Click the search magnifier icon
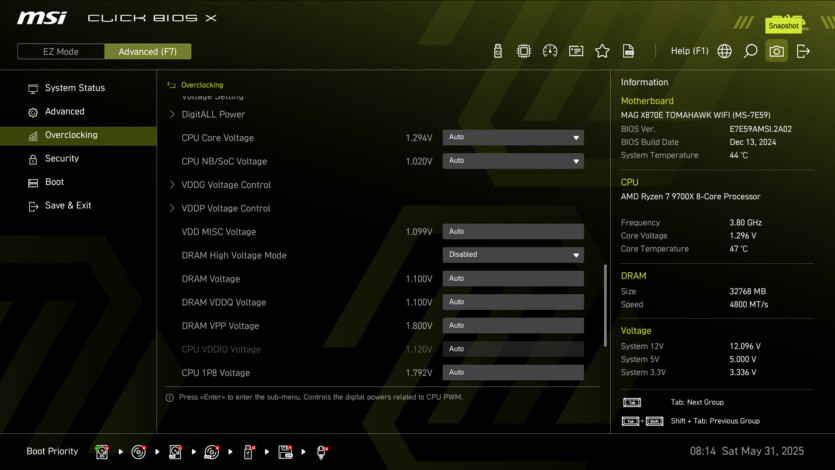The image size is (835, 470). (750, 51)
